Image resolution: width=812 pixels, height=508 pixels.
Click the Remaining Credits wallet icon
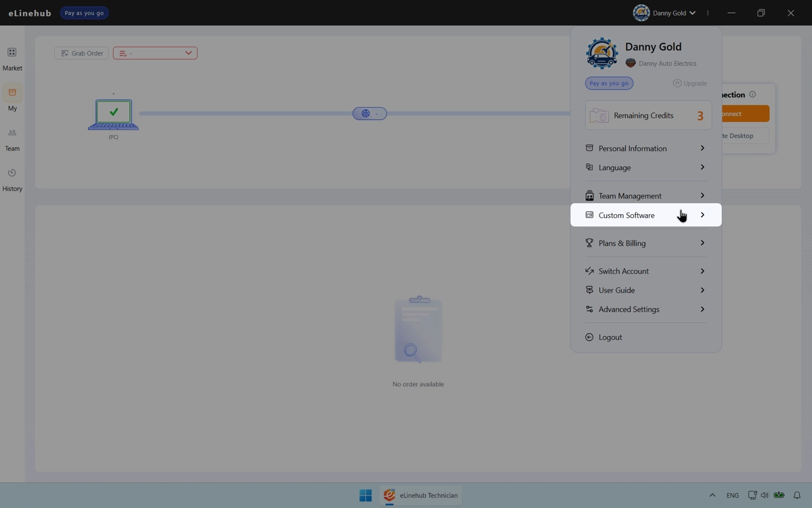point(599,116)
